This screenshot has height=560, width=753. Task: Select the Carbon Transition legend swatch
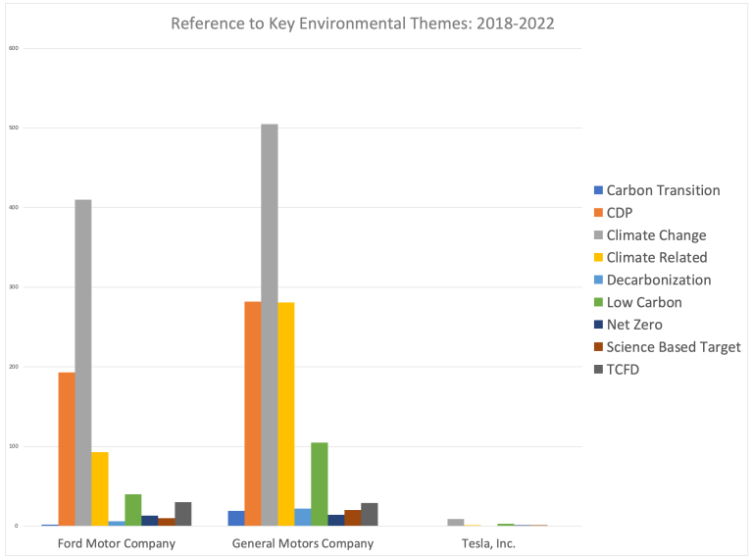598,190
